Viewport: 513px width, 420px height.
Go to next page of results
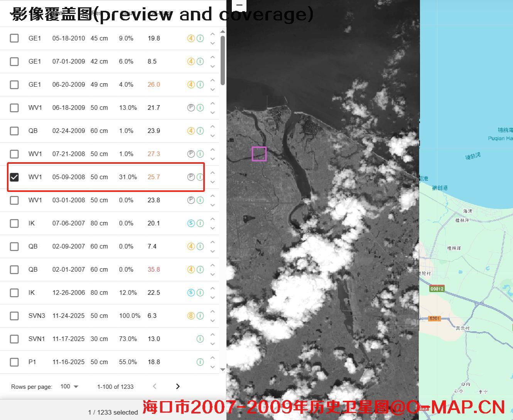178,386
